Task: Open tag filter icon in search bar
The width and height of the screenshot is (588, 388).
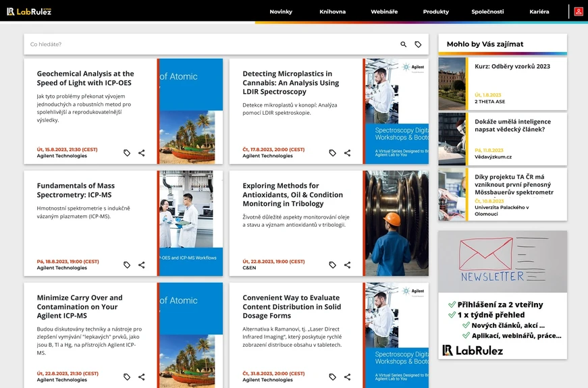Action: click(x=418, y=45)
